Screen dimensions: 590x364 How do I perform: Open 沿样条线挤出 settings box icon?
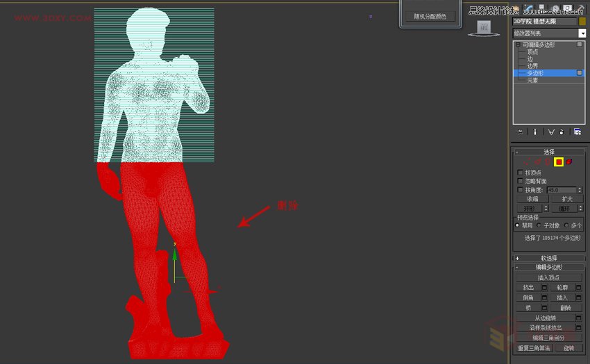click(x=578, y=327)
